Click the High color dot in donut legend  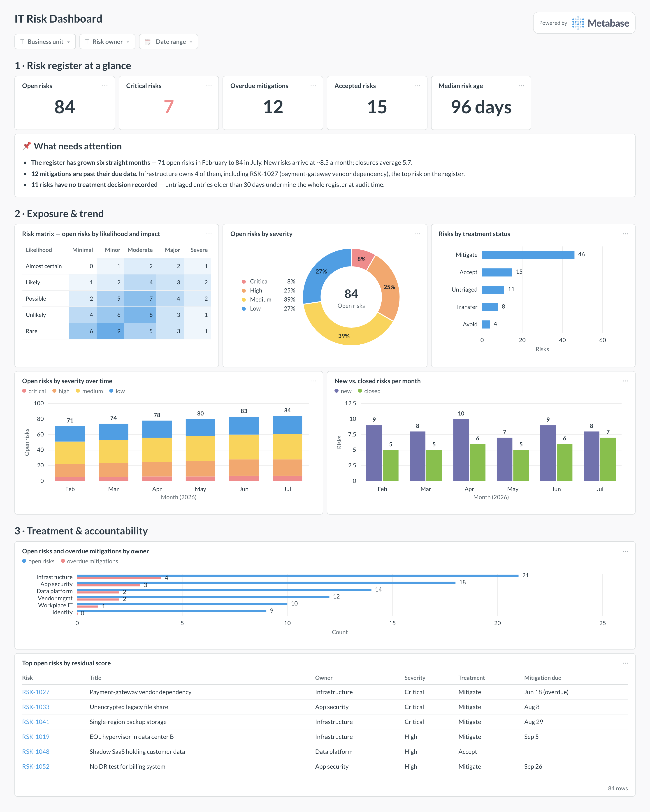coord(244,291)
